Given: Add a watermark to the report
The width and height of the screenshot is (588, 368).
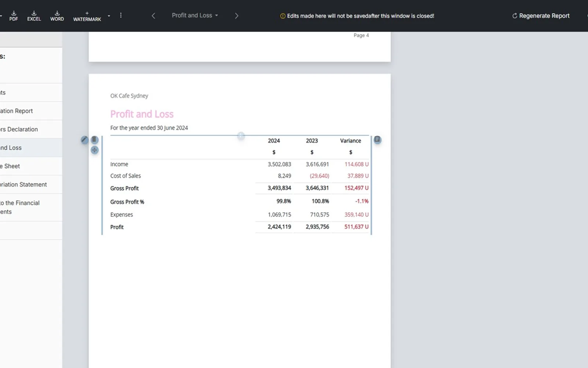Looking at the screenshot, I should (x=87, y=16).
